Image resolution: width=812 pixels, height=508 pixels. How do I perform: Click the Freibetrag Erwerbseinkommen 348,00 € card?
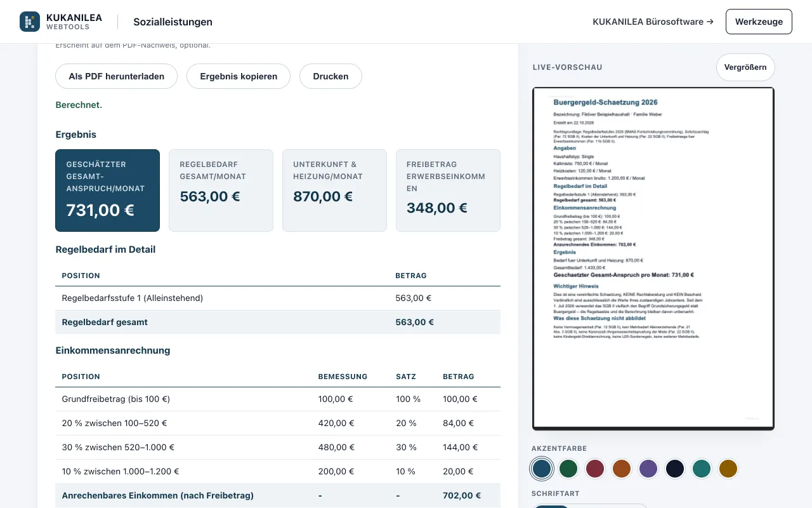coord(448,190)
